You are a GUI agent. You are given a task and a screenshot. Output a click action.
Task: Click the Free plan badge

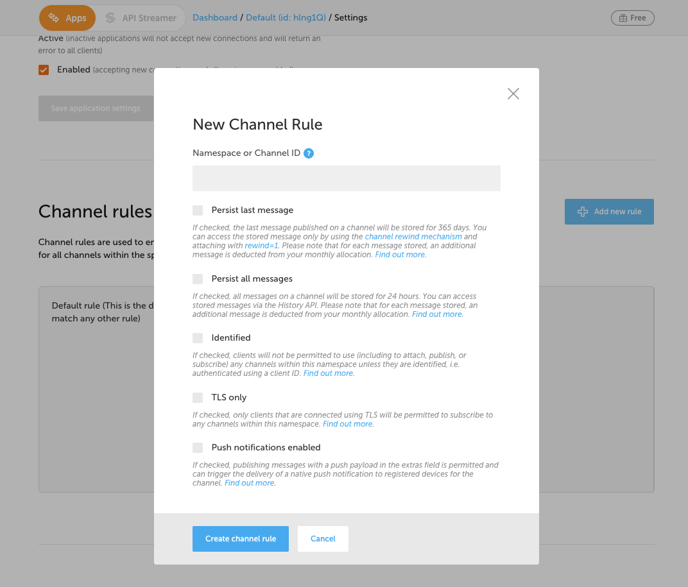[x=632, y=18]
